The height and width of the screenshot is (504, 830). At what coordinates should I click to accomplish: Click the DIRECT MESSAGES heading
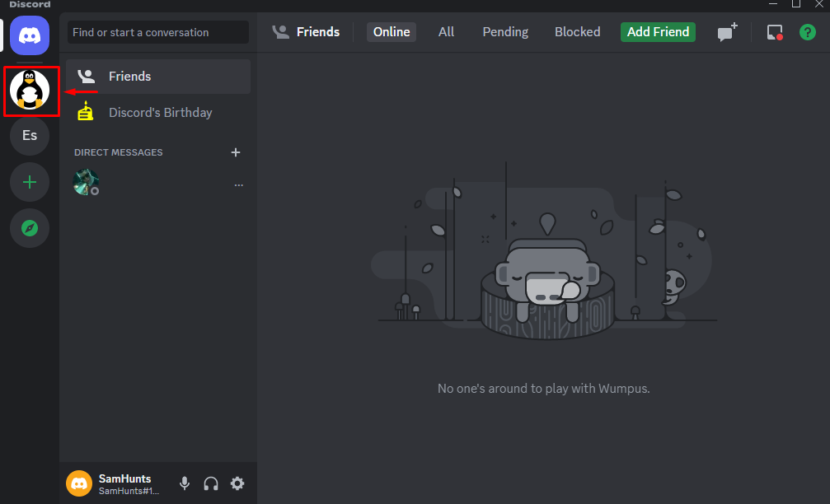119,152
